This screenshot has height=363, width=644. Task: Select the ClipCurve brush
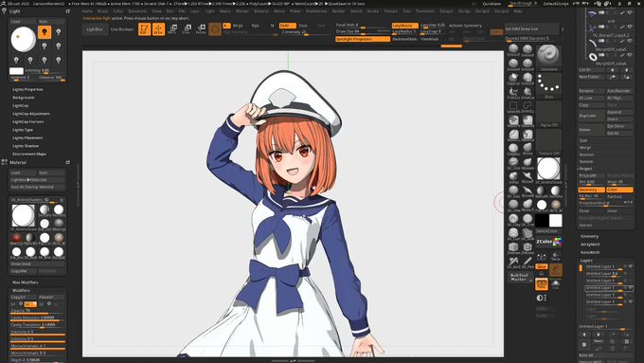tap(513, 79)
